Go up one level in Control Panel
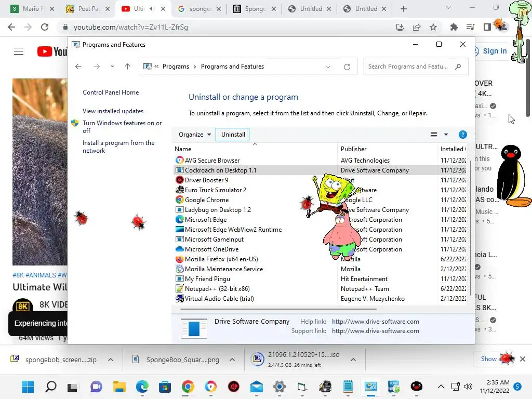This screenshot has height=399, width=532. [128, 66]
